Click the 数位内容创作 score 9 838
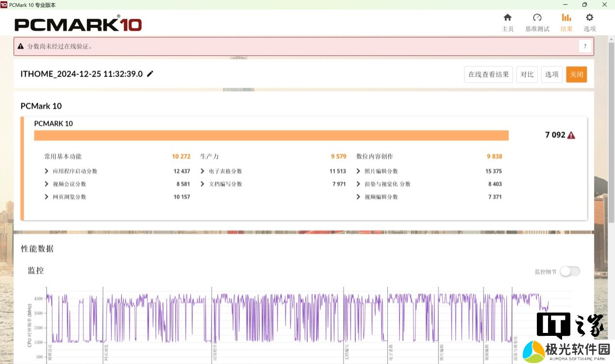Image resolution: width=615 pixels, height=364 pixels. click(495, 156)
